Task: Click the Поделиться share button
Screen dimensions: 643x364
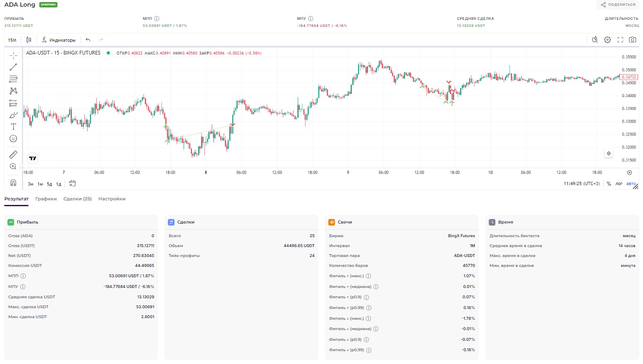Action: tap(618, 5)
